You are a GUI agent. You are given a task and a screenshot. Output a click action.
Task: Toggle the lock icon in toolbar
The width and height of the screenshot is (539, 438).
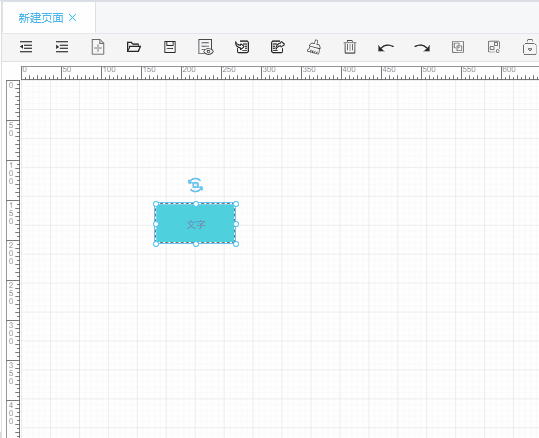click(x=530, y=47)
